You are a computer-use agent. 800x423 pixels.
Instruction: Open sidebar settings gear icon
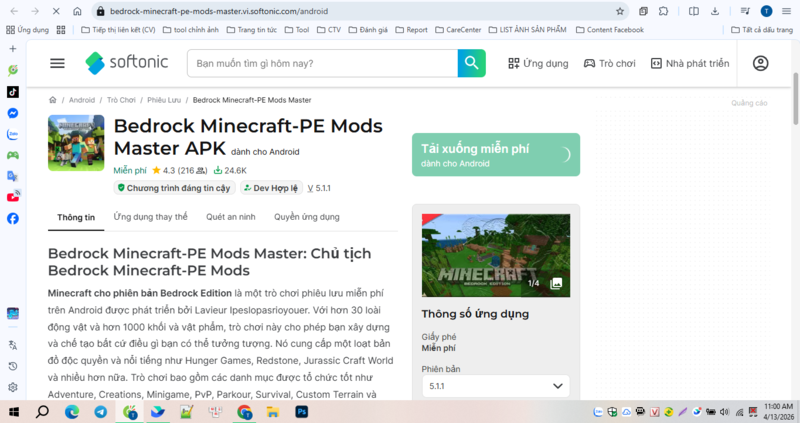pyautogui.click(x=13, y=387)
